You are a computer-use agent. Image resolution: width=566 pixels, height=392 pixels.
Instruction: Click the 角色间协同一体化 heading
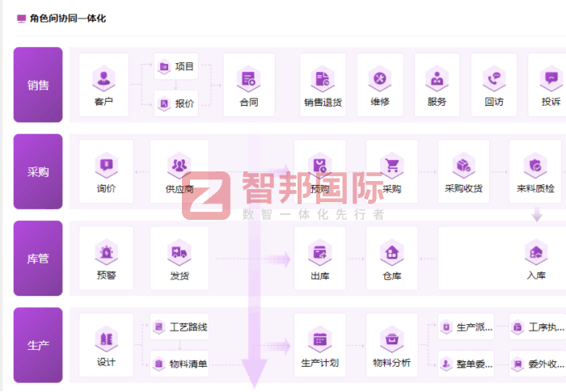[x=68, y=18]
